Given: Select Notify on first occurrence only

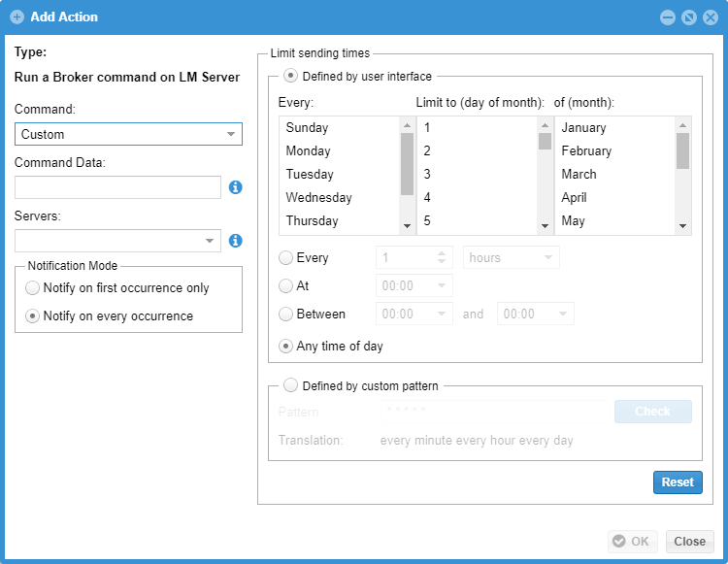Looking at the screenshot, I should point(33,288).
